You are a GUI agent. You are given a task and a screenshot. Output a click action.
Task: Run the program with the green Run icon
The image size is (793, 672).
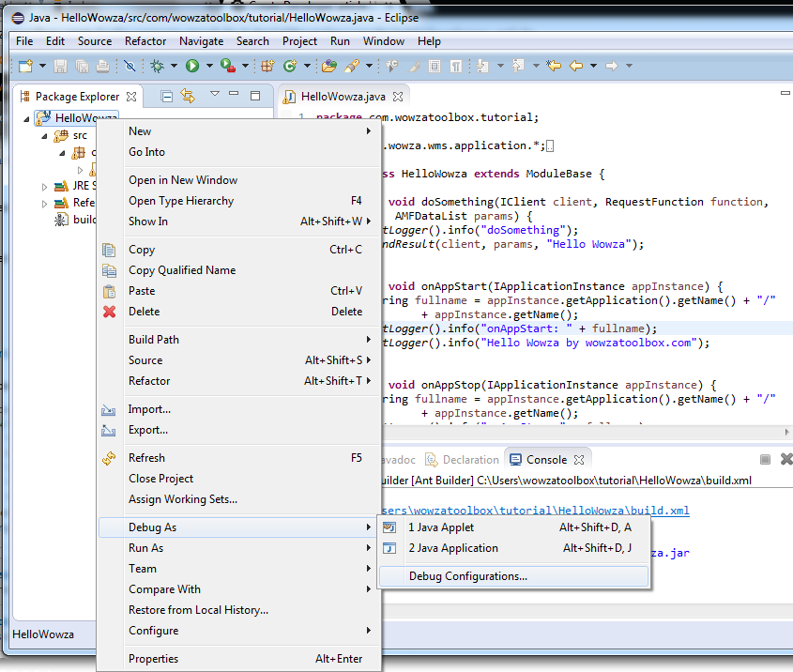tap(192, 66)
